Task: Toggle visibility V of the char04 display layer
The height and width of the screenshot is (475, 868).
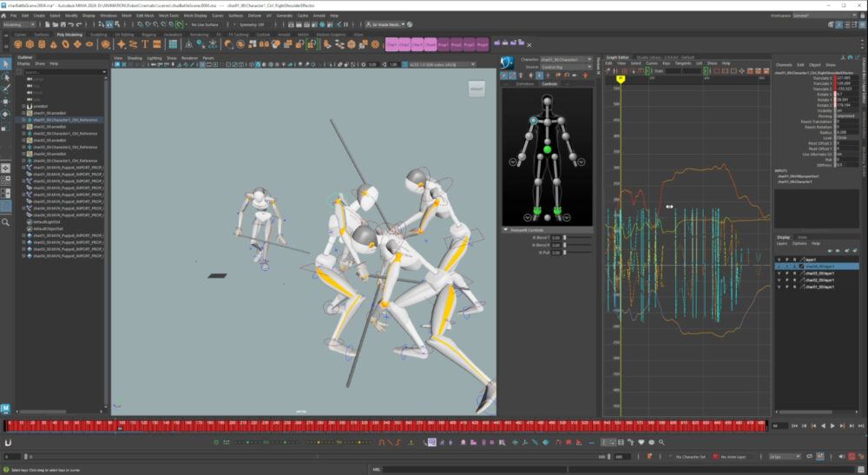Action: [779, 267]
